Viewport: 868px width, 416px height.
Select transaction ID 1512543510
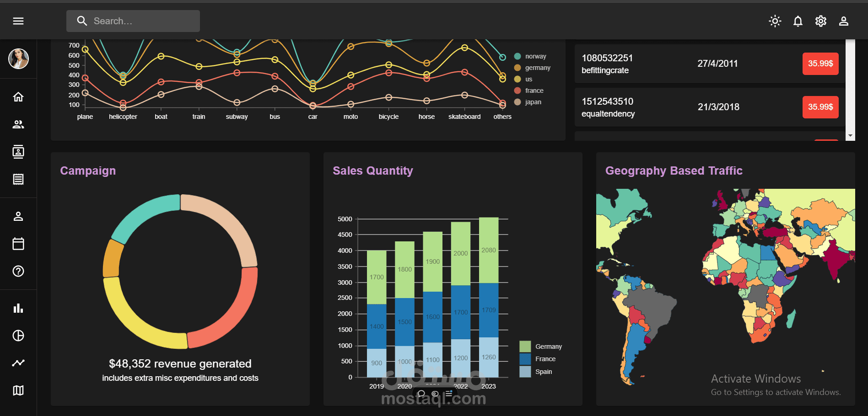pyautogui.click(x=608, y=101)
